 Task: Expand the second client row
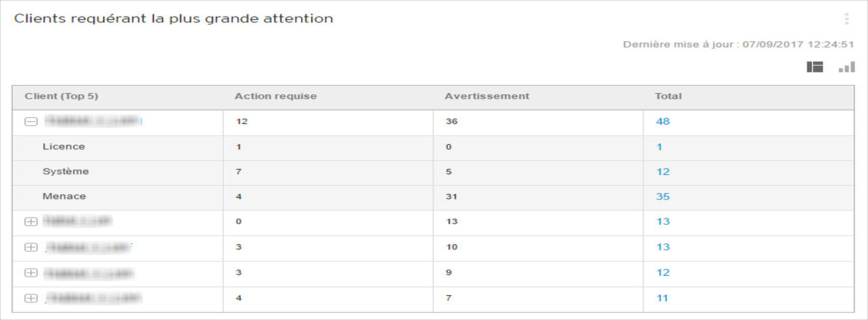(x=31, y=222)
